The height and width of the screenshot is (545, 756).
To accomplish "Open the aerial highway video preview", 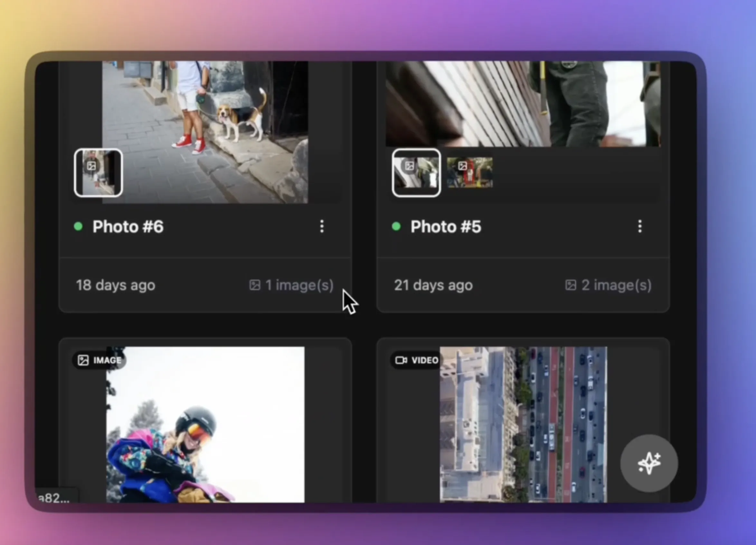I will click(x=523, y=424).
